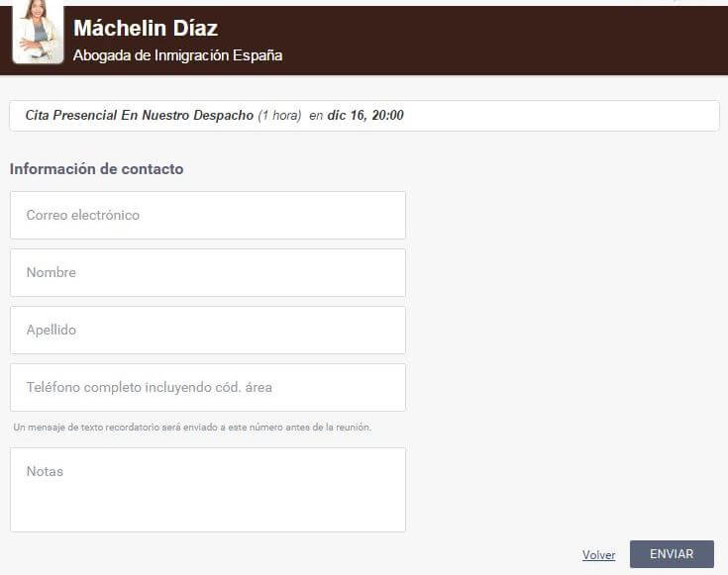Click the text reminder note below phone field
The image size is (728, 575).
pos(192,427)
